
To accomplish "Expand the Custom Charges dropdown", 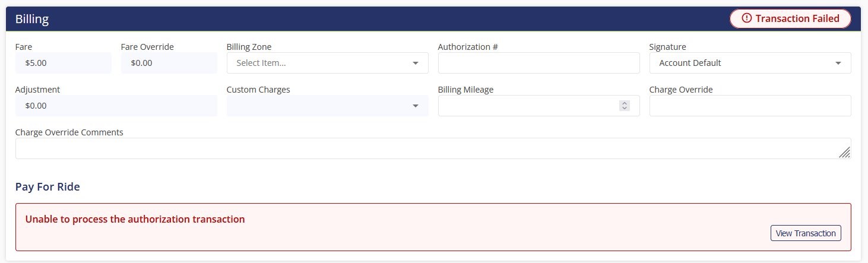I will pyautogui.click(x=328, y=106).
